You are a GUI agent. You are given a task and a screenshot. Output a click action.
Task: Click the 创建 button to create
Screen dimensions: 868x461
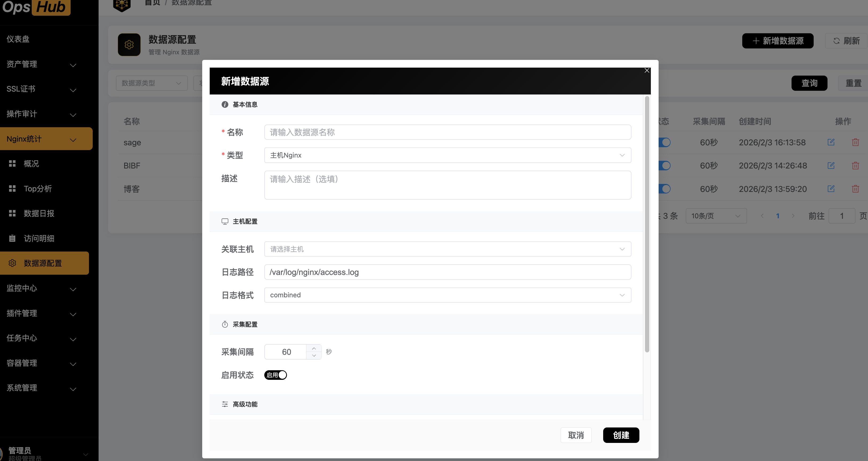(621, 435)
